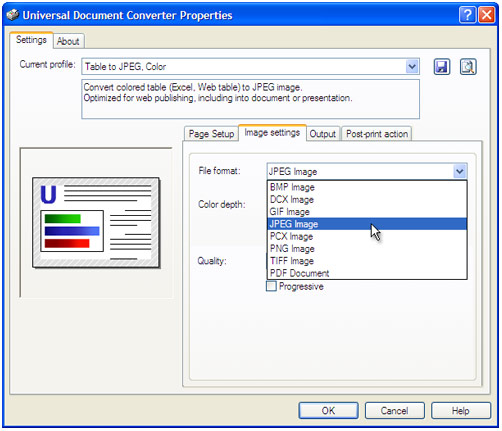The image size is (502, 431).
Task: Switch to the Settings tab
Action: tap(31, 40)
